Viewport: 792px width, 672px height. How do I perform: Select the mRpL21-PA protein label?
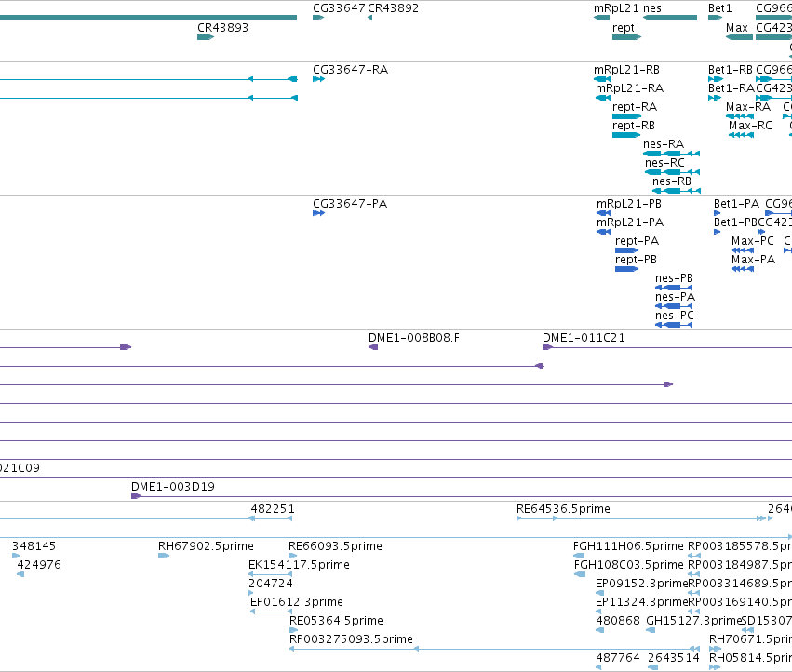pyautogui.click(x=630, y=222)
